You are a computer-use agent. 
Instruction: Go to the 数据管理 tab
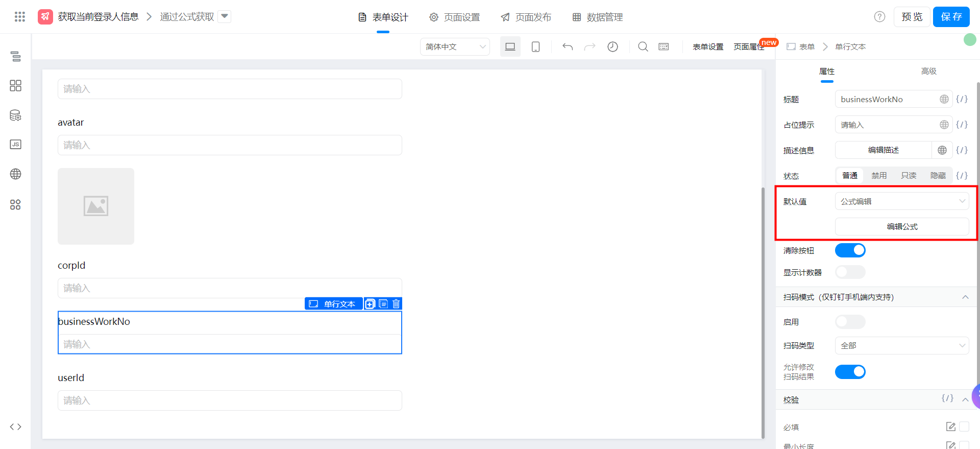(598, 17)
